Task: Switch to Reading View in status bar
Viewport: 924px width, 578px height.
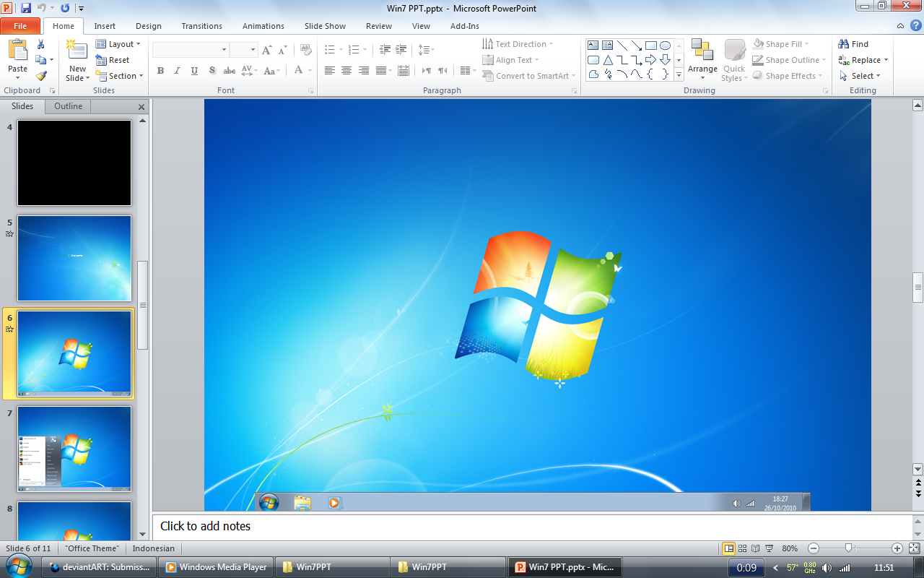Action: (755, 548)
